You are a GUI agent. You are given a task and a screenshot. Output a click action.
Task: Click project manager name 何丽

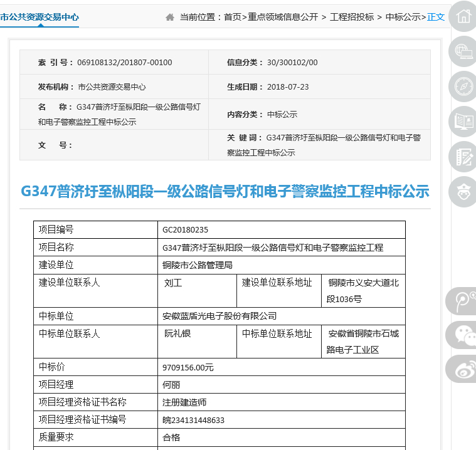171,385
